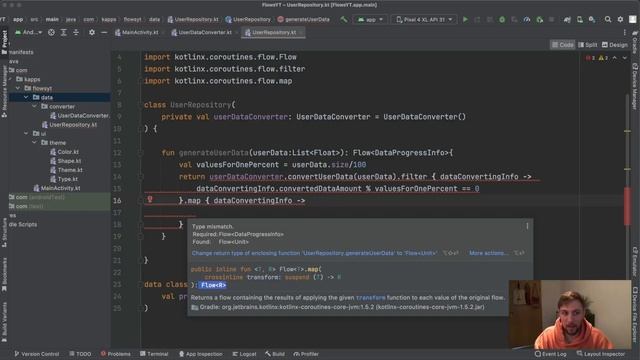Viewport: 640px width, 360px height.
Task: Open Color.kt in the project tree
Action: pyautogui.click(x=64, y=152)
